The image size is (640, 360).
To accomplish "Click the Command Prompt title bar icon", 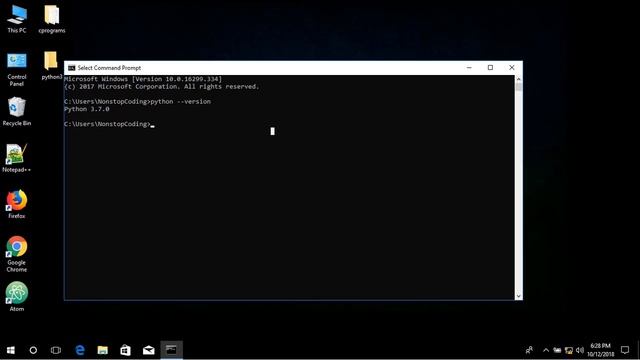I will (x=72, y=68).
